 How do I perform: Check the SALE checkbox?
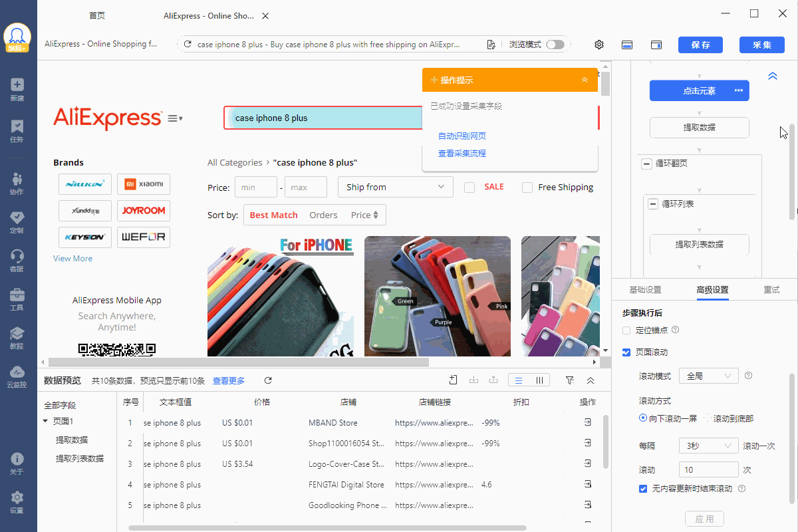click(469, 188)
